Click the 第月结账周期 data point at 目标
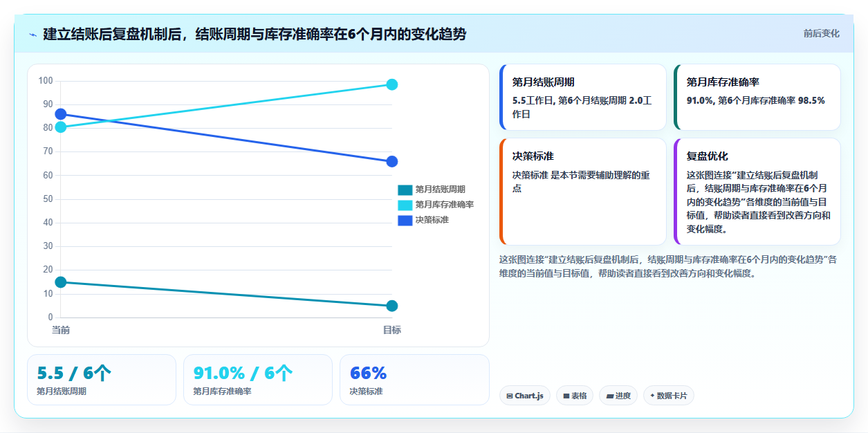The image size is (868, 433). 392,306
